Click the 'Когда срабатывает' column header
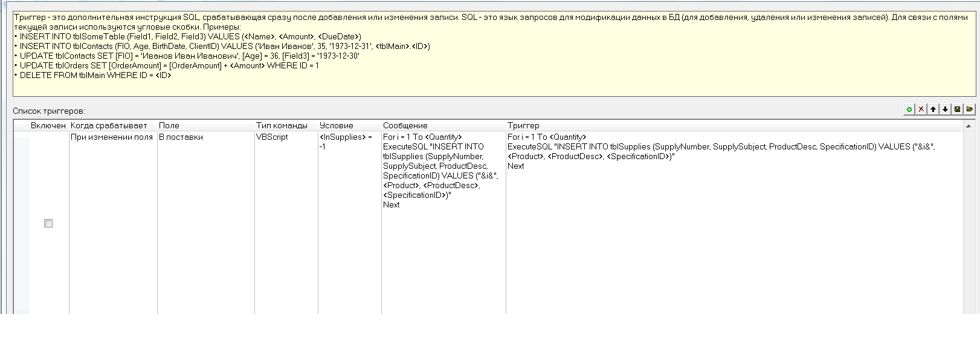Viewport: 980px width, 363px height. pos(109,125)
